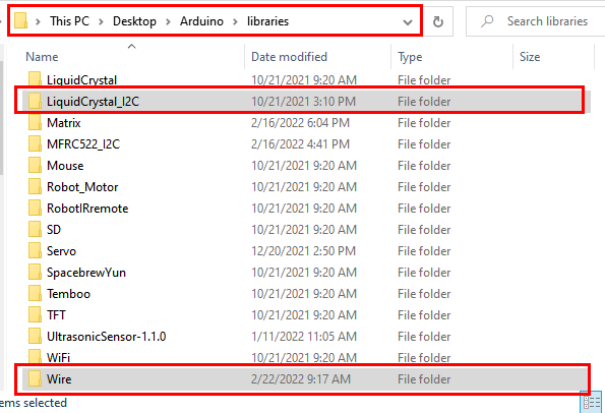Select the Servo folder name
Image resolution: width=605 pixels, height=413 pixels.
61,251
